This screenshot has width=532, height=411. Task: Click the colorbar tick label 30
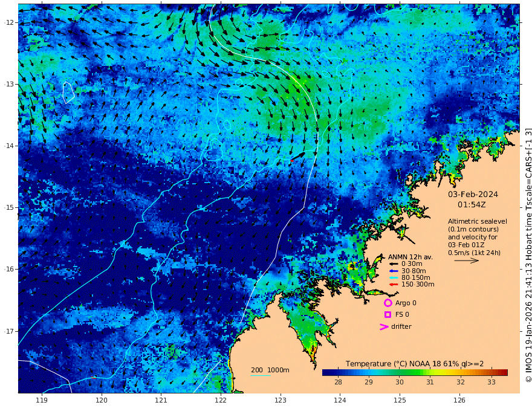(400, 382)
